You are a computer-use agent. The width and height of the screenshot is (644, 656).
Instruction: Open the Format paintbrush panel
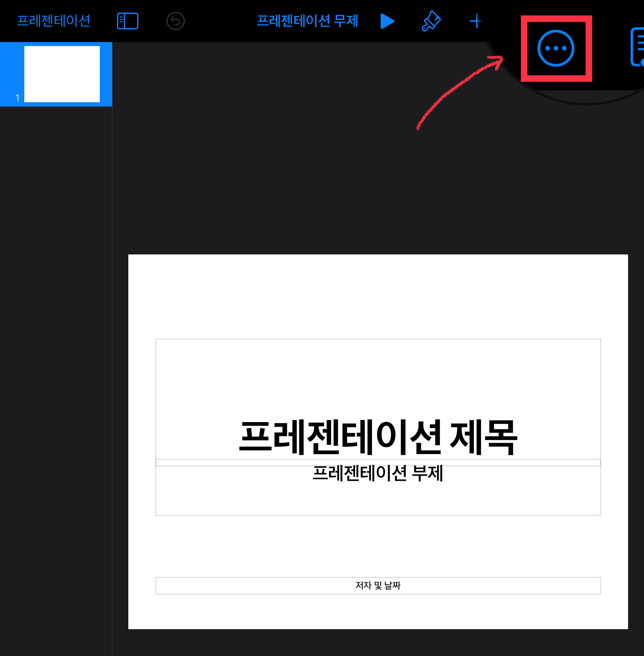[431, 21]
